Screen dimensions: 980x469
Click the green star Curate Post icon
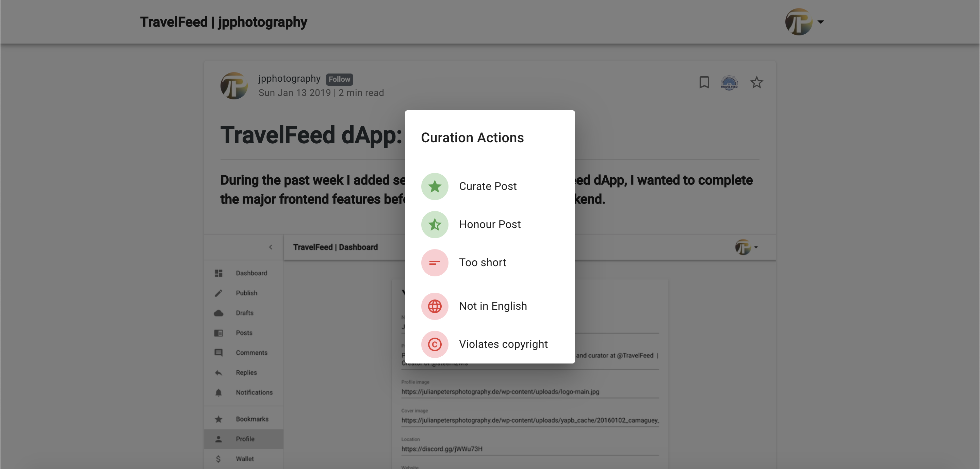(x=435, y=187)
